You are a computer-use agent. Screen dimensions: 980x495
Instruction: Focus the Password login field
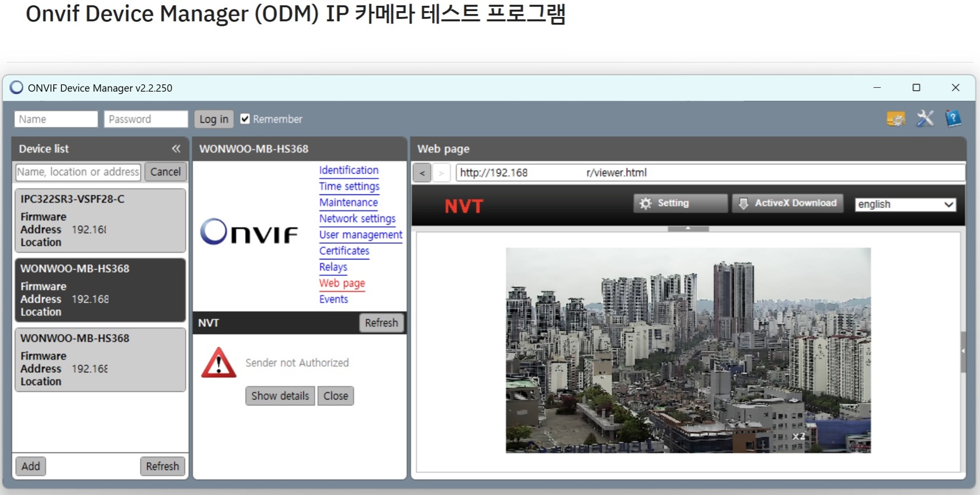point(146,119)
